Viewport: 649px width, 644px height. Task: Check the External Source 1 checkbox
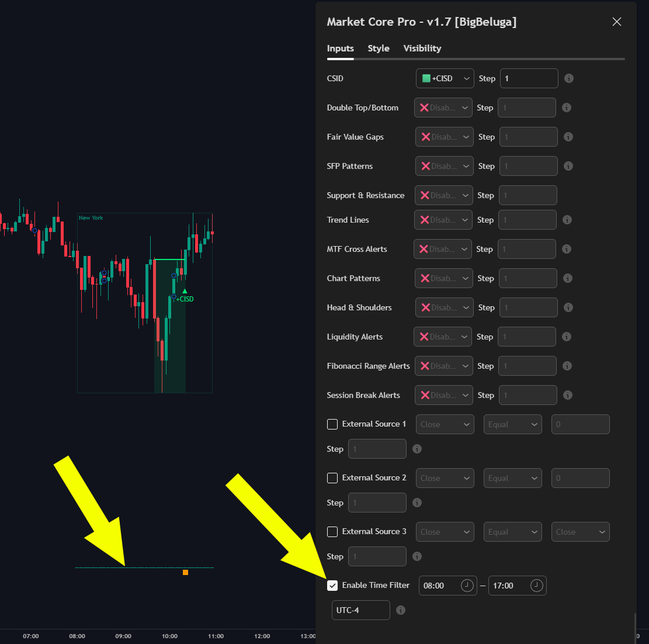coord(332,424)
